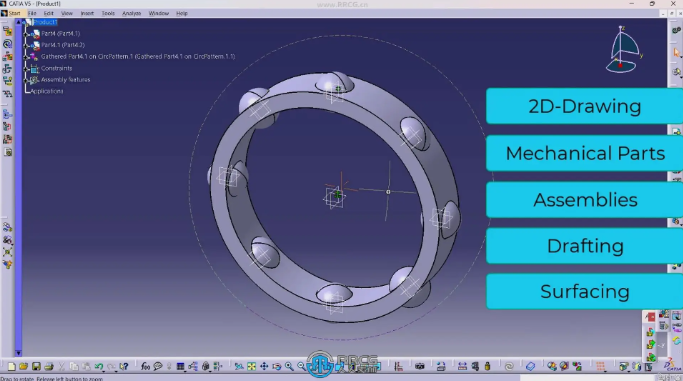Click the Print icon in bottom toolbar
Screen dimensions: 683x381
[x=49, y=367]
